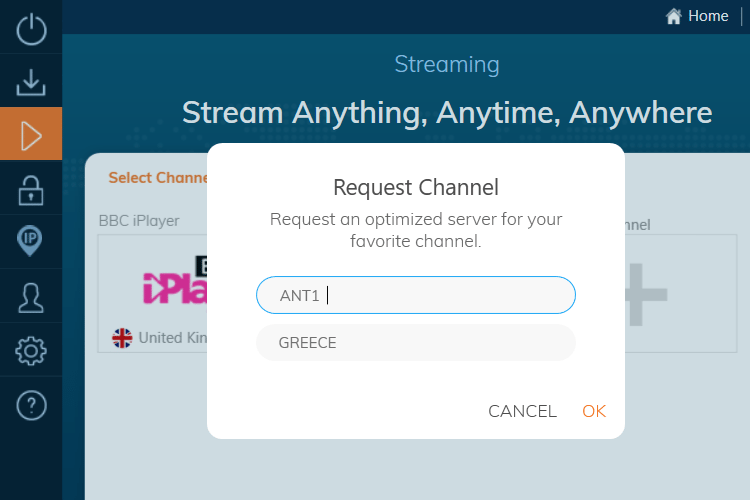Click the United Kingdom flag icon
This screenshot has height=500, width=750.
click(122, 338)
